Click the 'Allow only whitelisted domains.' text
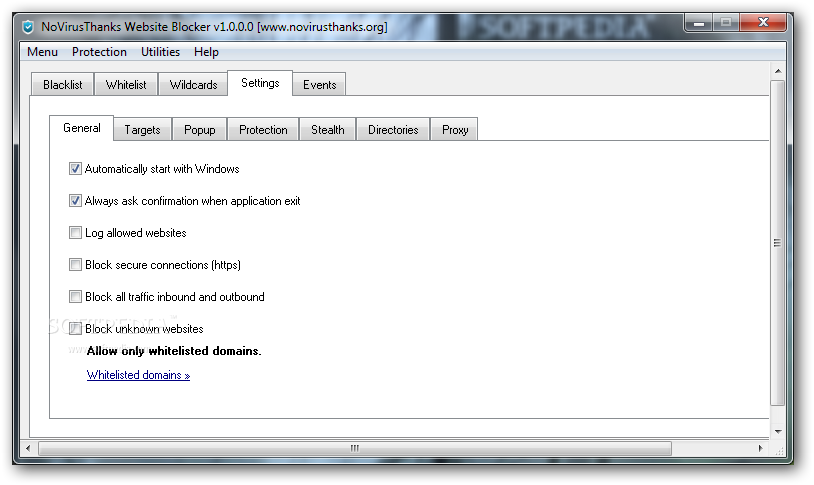 pyautogui.click(x=174, y=351)
